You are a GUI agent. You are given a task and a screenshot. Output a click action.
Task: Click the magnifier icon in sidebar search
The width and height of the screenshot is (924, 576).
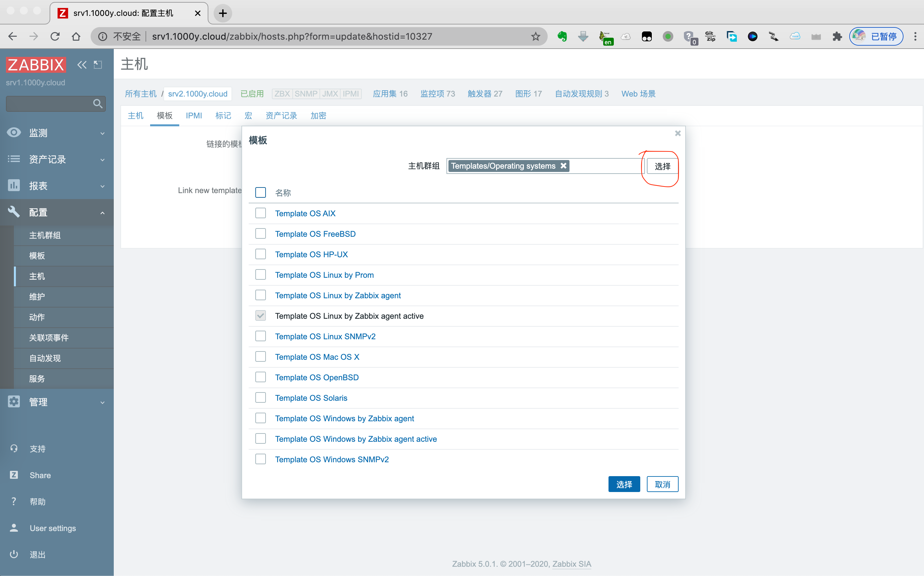coord(98,103)
